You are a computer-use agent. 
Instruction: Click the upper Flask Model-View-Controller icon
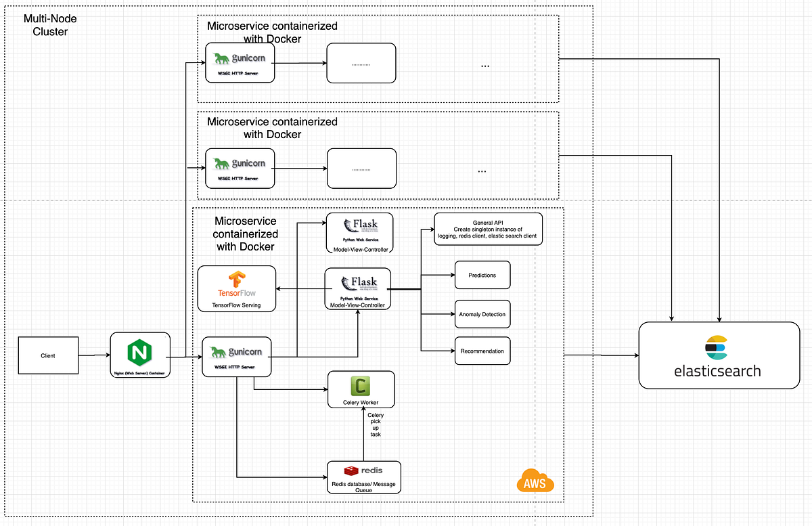tap(359, 227)
